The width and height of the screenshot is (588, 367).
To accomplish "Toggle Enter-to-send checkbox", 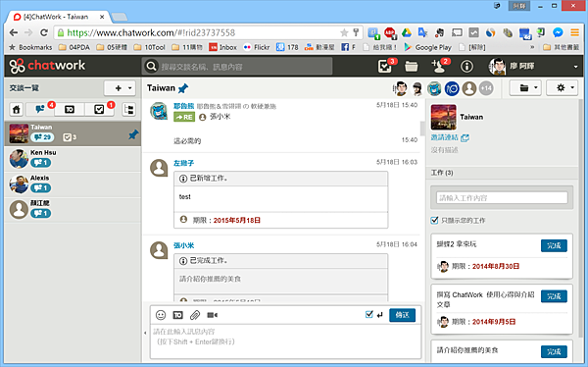I will pyautogui.click(x=369, y=314).
